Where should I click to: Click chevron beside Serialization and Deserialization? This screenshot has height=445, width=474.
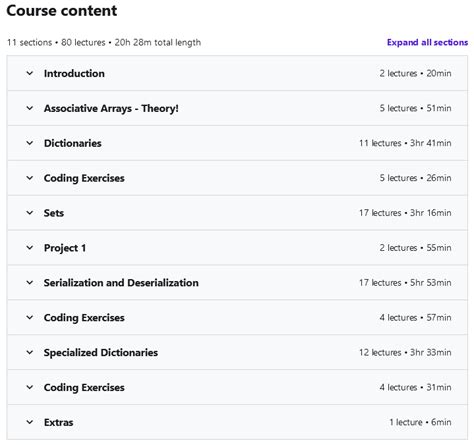click(x=30, y=283)
